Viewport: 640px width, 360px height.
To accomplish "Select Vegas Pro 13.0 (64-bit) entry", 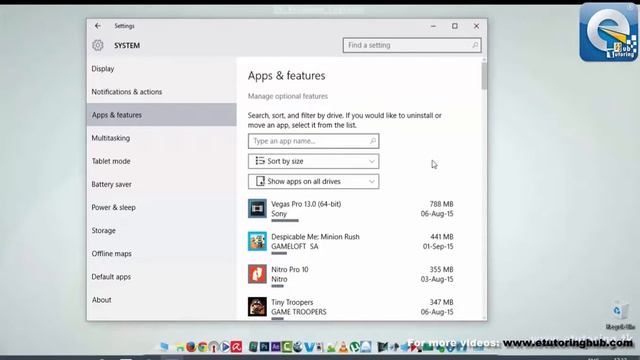I will click(351, 209).
